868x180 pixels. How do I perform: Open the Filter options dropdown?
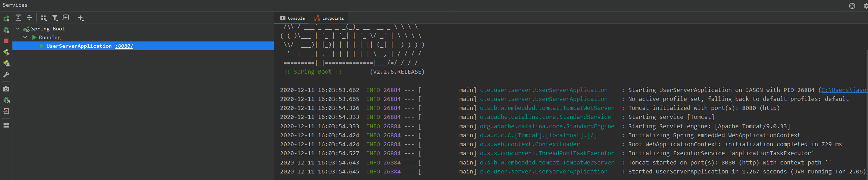click(55, 18)
